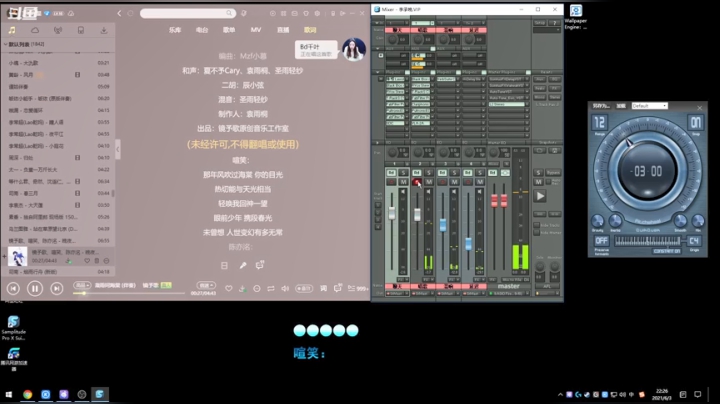Seek using the song progress slider
This screenshot has height=404, width=720.
(129, 293)
